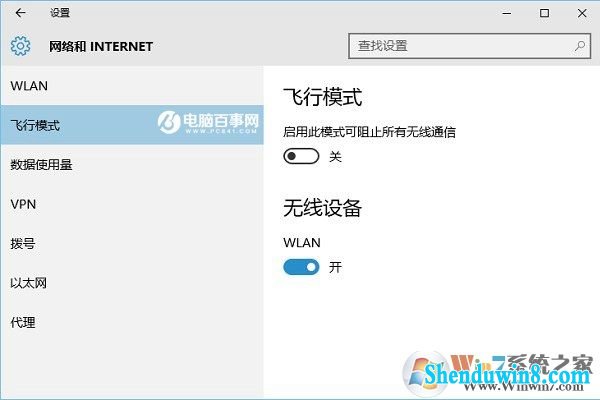Click the search magnifier icon
600x400 pixels.
point(579,46)
